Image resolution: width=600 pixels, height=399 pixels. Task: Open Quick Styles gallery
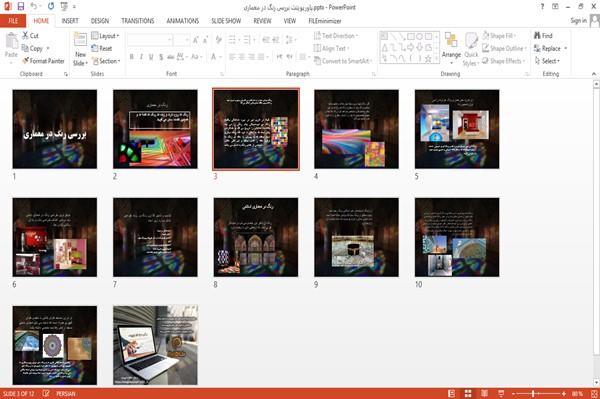(471, 49)
